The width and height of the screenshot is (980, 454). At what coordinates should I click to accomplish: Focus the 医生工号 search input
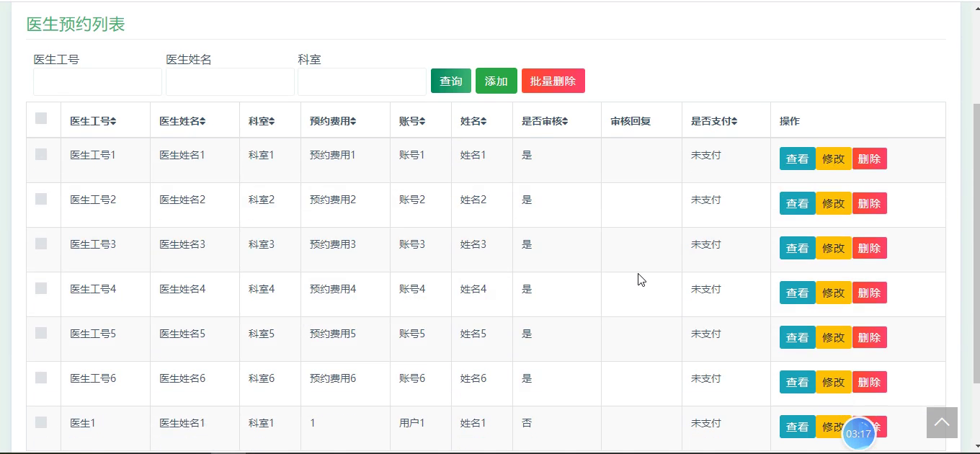97,81
